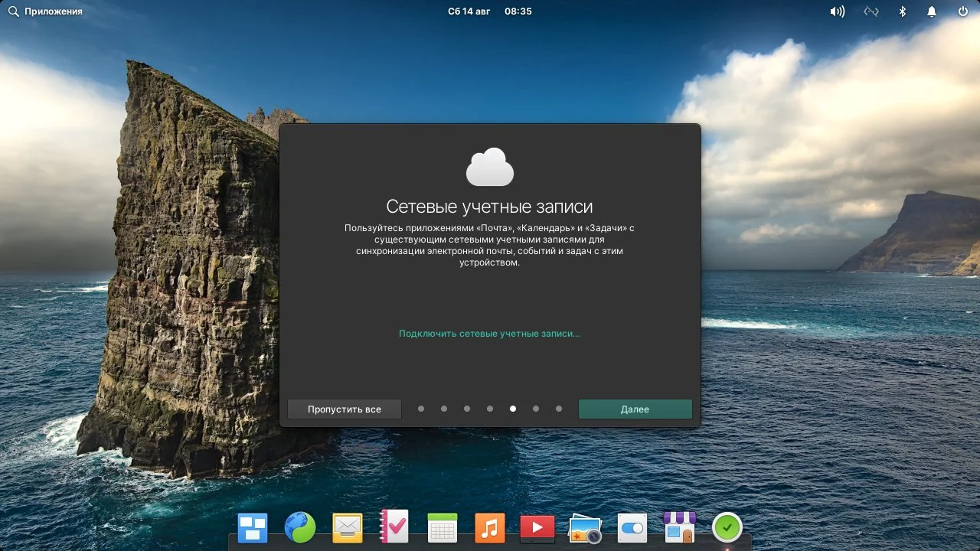This screenshot has width=980, height=551.
Task: Open the Videos app from the dock
Action: [x=537, y=527]
